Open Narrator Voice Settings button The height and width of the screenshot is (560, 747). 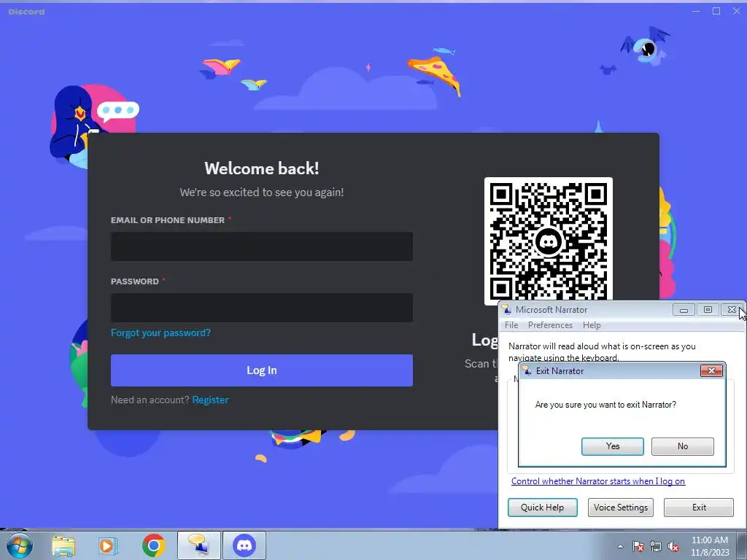coord(620,507)
